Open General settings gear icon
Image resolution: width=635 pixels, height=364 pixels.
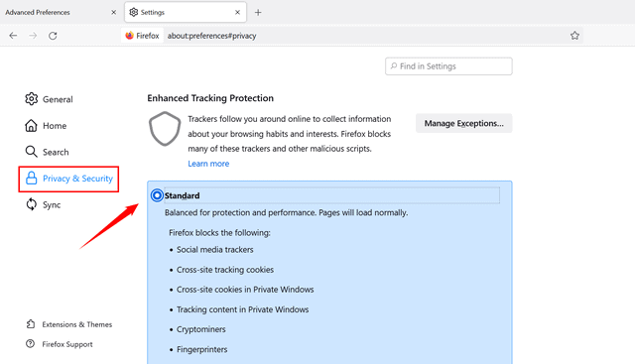[x=31, y=99]
